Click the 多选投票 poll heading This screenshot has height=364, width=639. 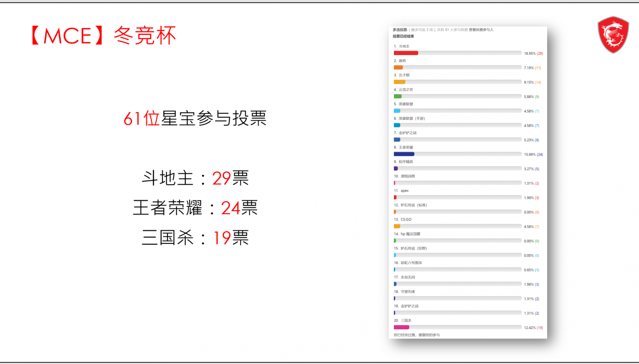(x=400, y=30)
